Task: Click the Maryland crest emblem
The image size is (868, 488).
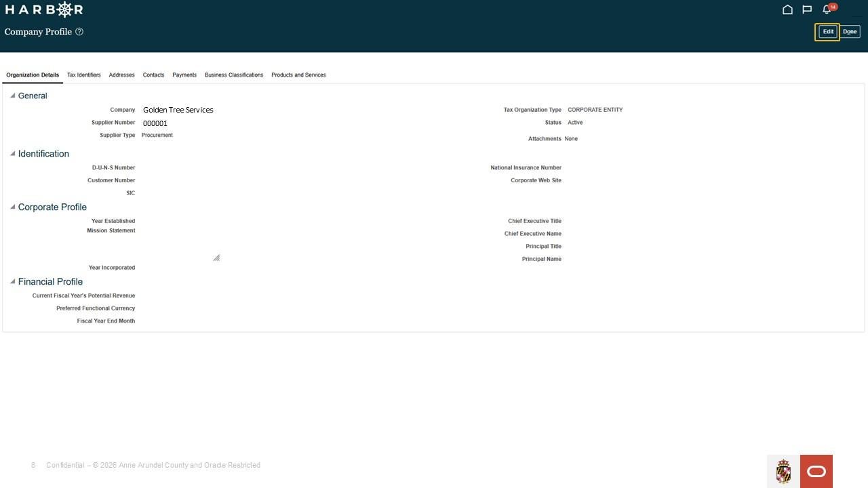Action: [783, 471]
